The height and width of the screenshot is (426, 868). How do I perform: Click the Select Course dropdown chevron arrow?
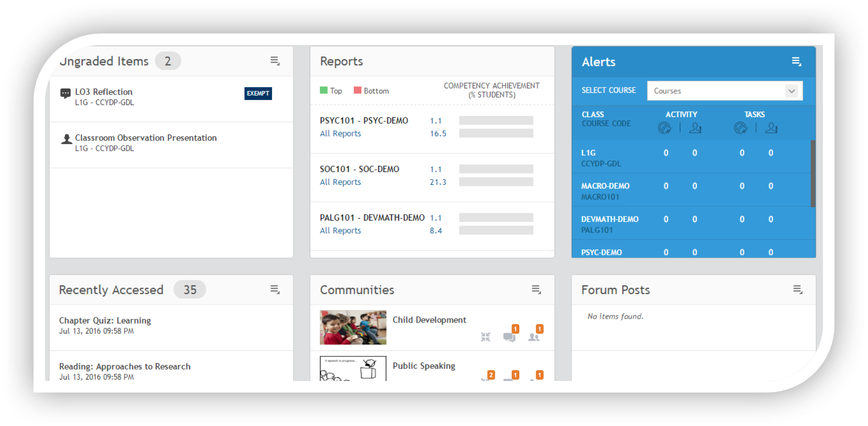791,91
